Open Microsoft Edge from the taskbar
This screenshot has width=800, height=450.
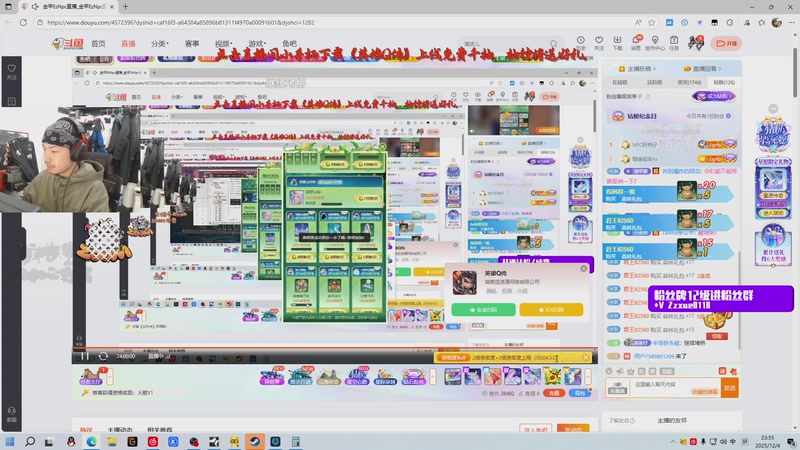(x=91, y=441)
